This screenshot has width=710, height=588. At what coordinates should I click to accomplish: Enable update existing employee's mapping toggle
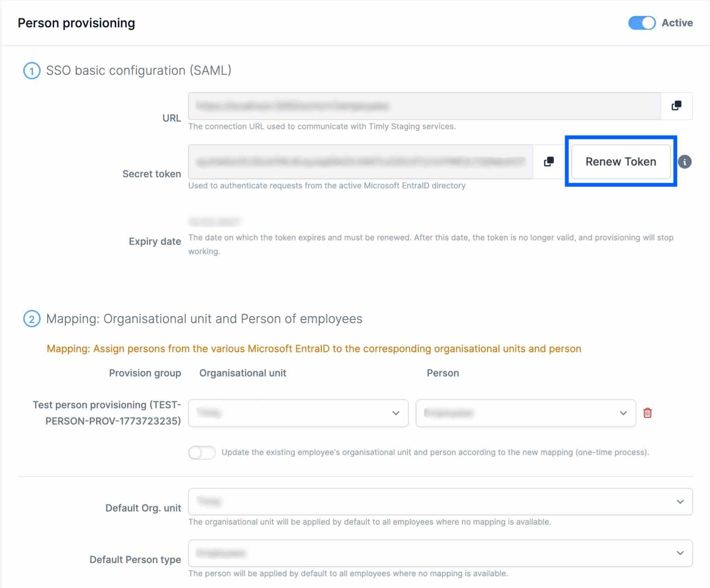tap(202, 452)
